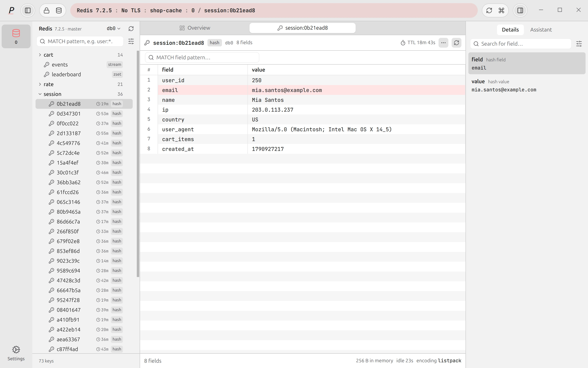Open the key more-actions ellipsis menu
This screenshot has height=368, width=588.
443,43
